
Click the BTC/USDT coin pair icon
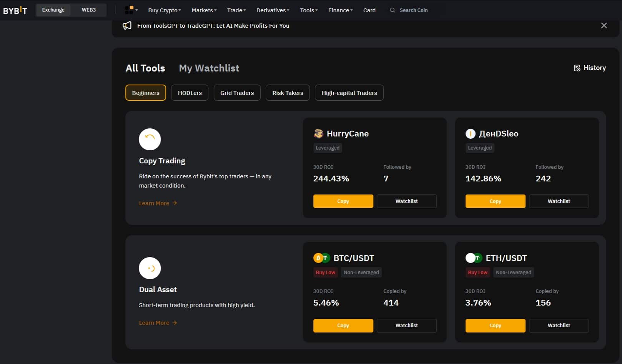coord(322,258)
